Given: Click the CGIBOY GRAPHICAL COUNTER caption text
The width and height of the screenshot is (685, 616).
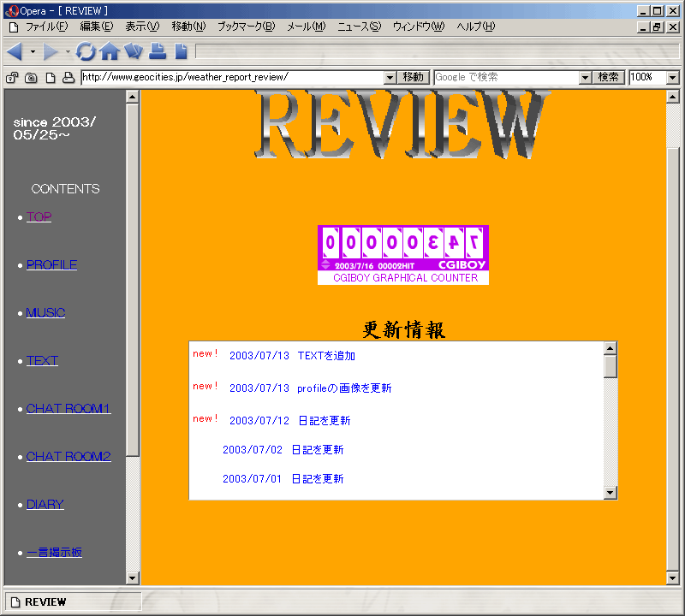Looking at the screenshot, I should click(405, 278).
